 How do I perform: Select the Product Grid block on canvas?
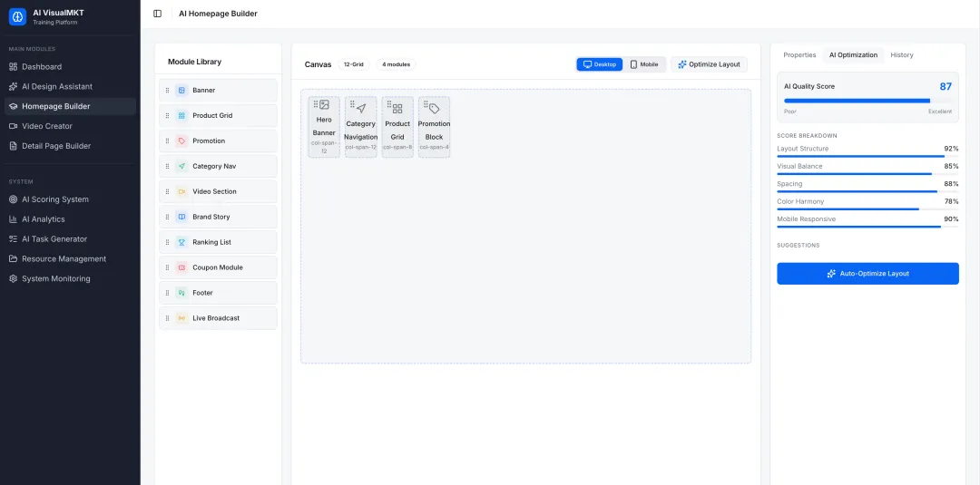click(x=397, y=127)
